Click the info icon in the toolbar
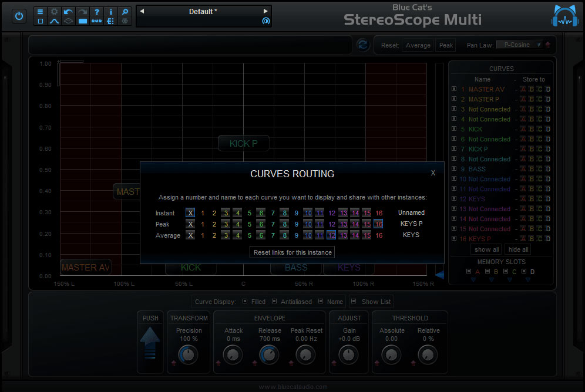 [111, 12]
